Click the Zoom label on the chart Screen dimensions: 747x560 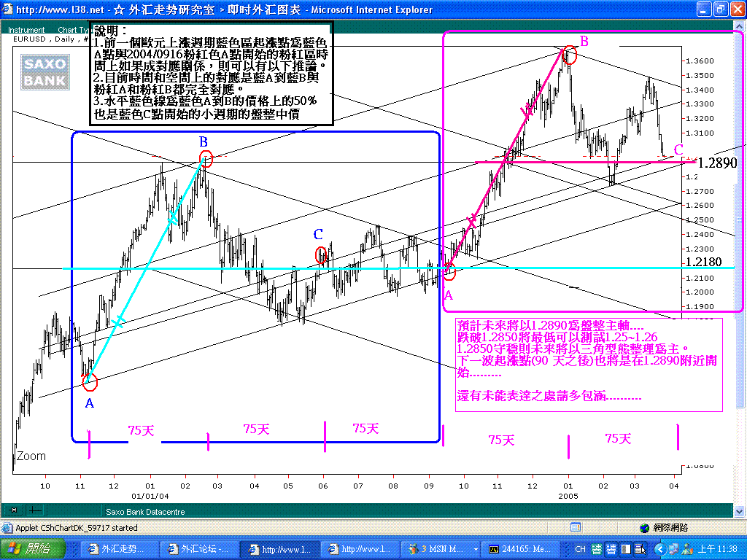(31, 456)
